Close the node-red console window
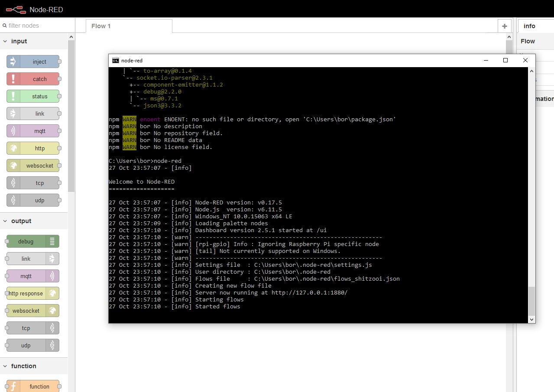The image size is (554, 392). 525,60
